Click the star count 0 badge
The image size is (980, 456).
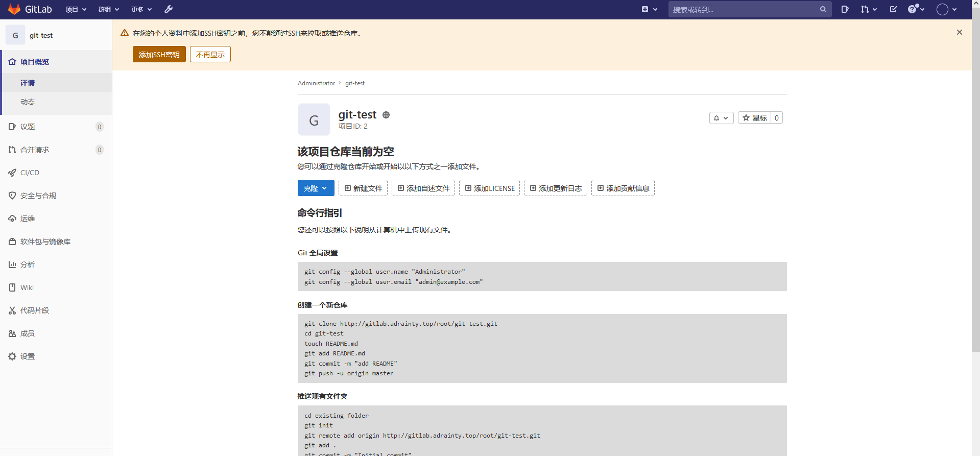[x=777, y=118]
